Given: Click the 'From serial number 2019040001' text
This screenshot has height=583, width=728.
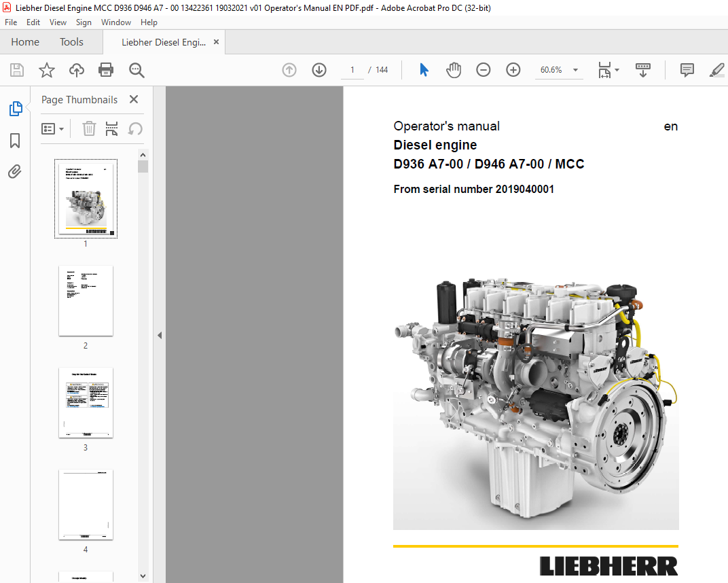Looking at the screenshot, I should pos(473,189).
